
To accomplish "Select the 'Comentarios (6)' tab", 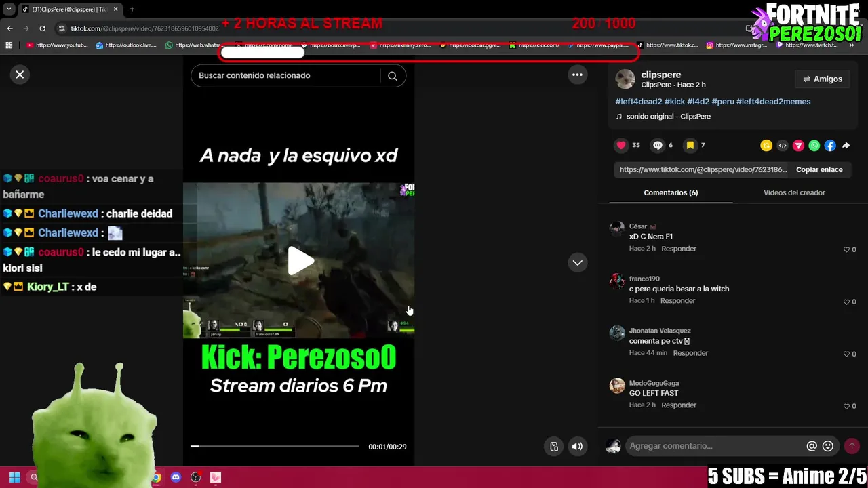I will 671,192.
